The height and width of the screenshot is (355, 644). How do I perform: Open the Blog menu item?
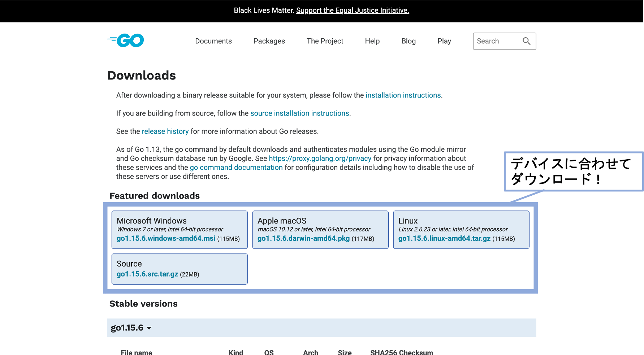point(409,41)
